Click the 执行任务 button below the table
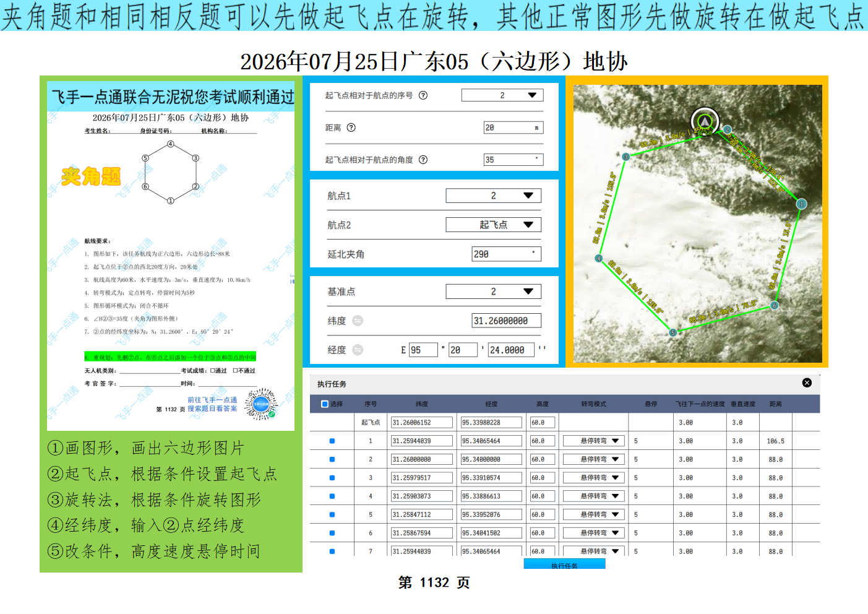The height and width of the screenshot is (614, 868). click(x=564, y=564)
